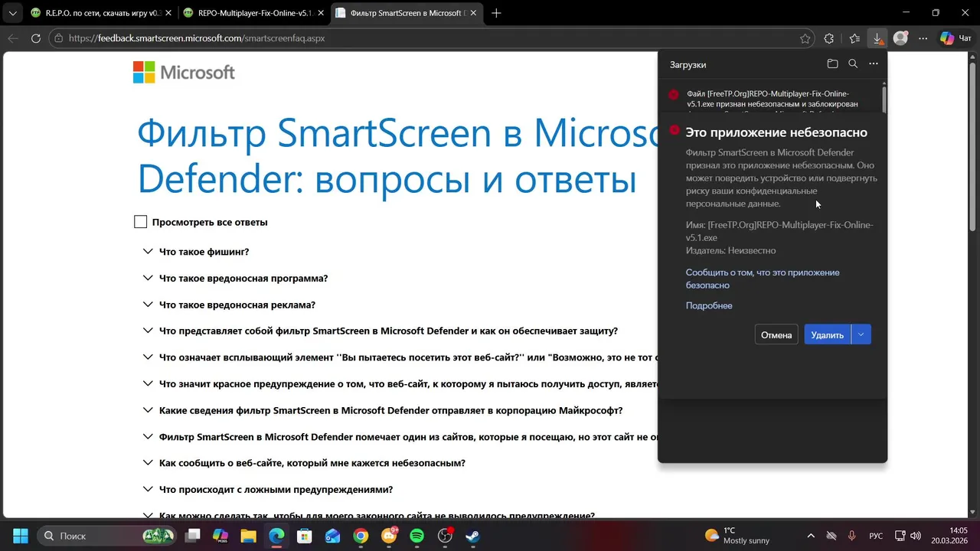Close the Фильтр SmartScreen tab

472,13
